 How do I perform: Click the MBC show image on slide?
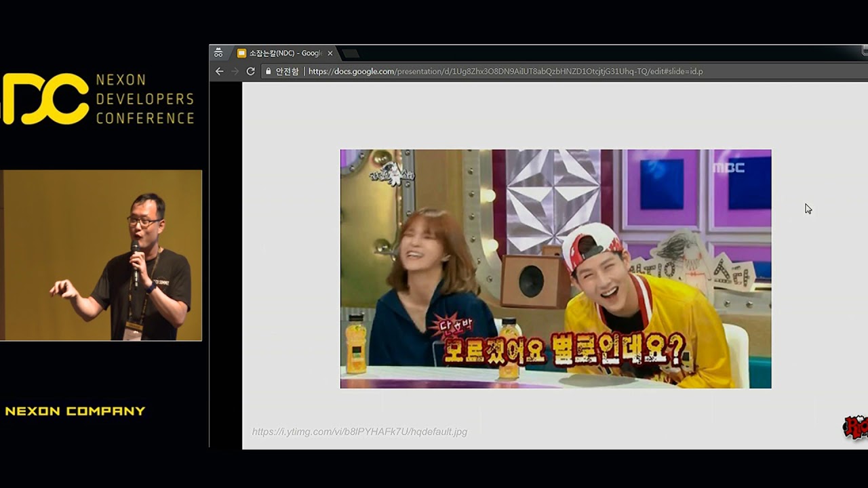tap(555, 269)
